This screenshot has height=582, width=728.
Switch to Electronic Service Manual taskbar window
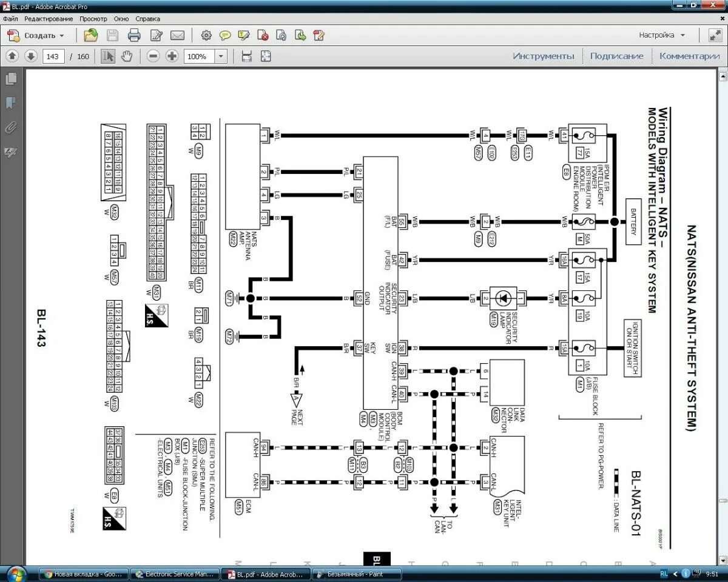(x=175, y=574)
